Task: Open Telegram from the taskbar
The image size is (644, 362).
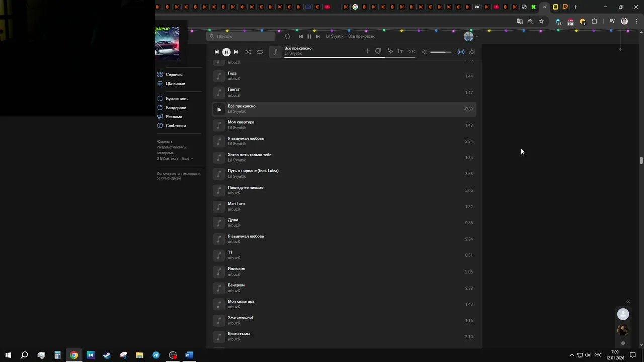Action: 156,355
